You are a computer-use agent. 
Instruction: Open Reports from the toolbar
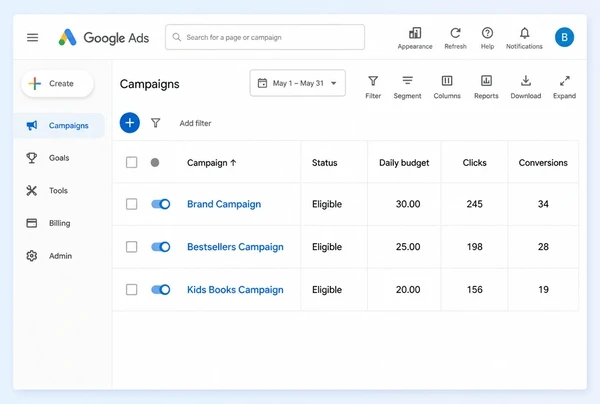tap(486, 87)
